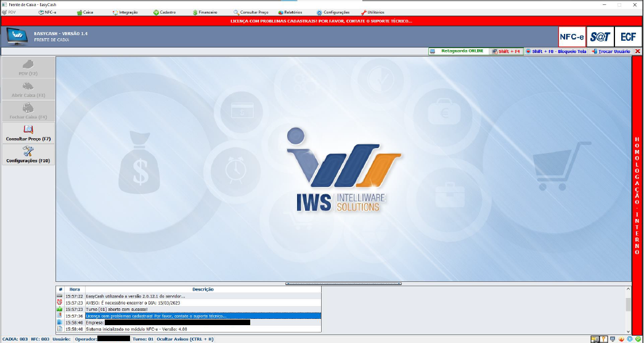
Task: Expand the Relatórios menu
Action: [x=290, y=12]
